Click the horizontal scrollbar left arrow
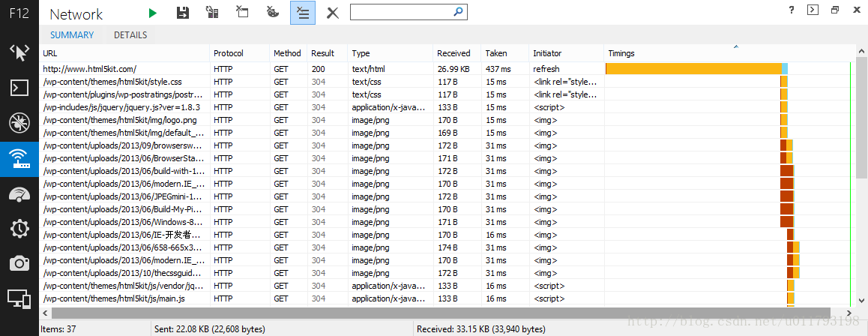868x336 pixels. pyautogui.click(x=45, y=313)
